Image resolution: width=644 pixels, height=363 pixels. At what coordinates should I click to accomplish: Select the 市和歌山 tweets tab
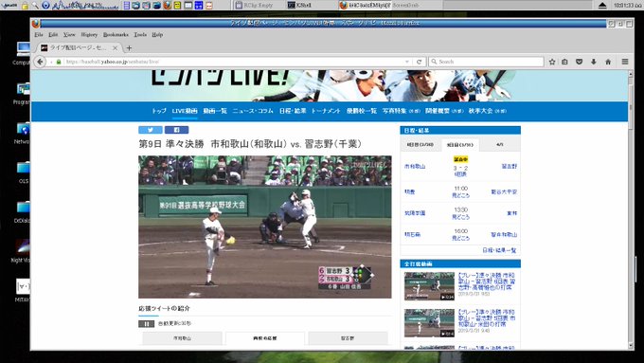pos(182,338)
